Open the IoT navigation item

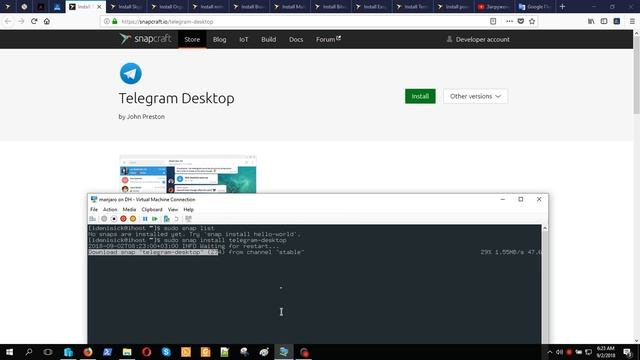(x=244, y=40)
